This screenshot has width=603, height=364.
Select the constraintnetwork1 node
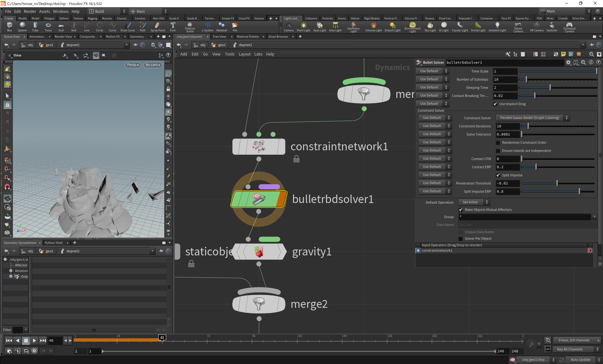coord(258,147)
